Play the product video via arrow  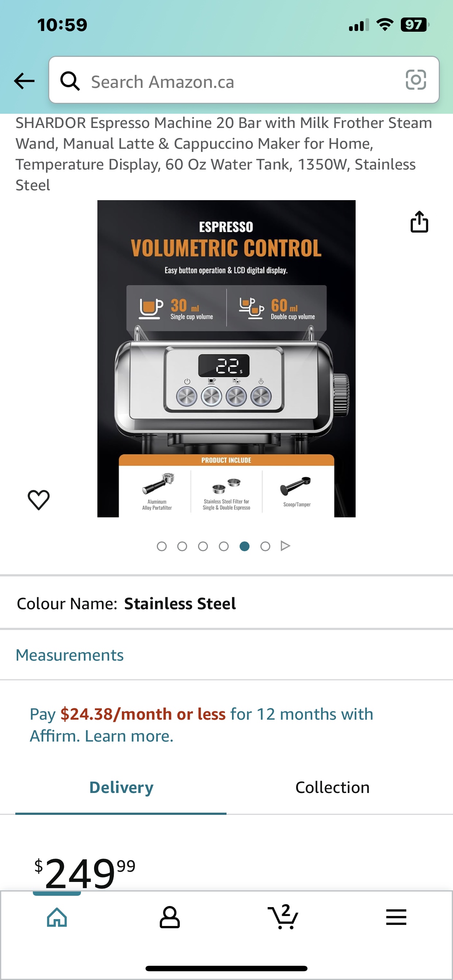coord(285,545)
